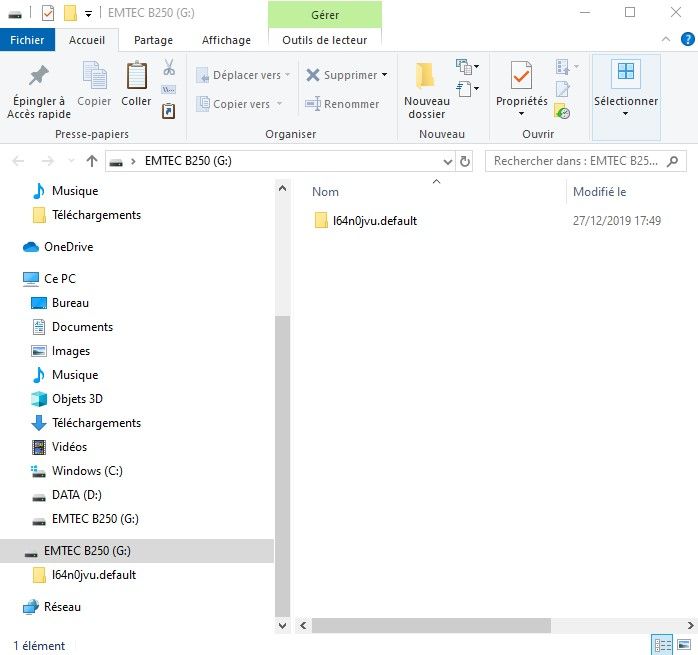
Task: Click Renommer
Action: pos(342,104)
